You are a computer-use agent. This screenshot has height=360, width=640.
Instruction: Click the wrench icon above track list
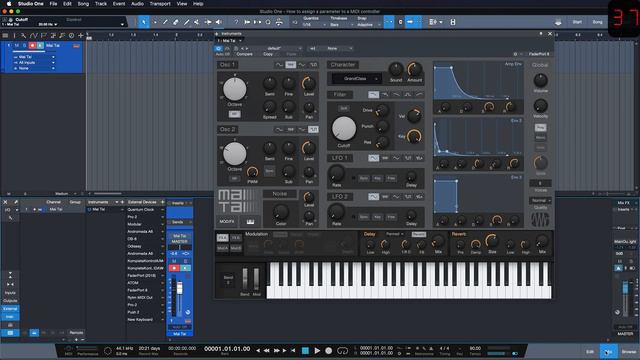pyautogui.click(x=23, y=36)
